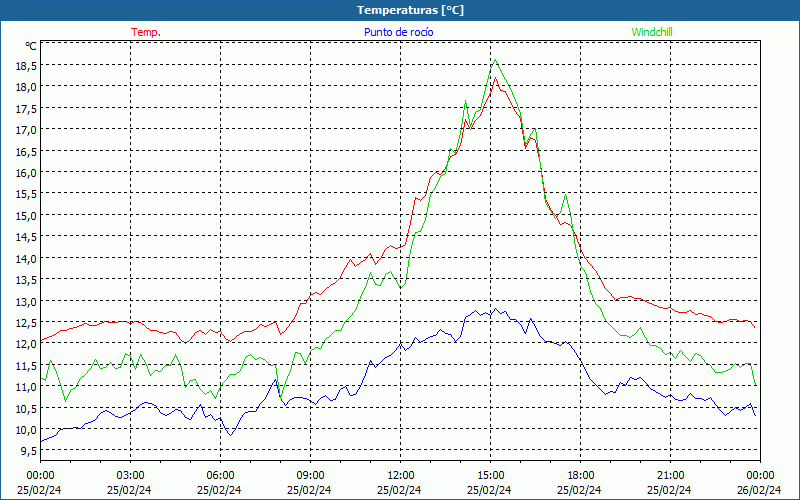
Task: Click the red temperature peak near 15:00
Action: (x=495, y=78)
